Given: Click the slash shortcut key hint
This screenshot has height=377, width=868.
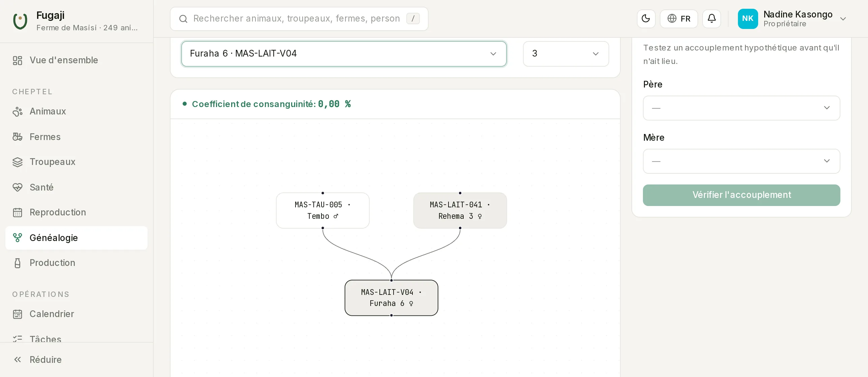Looking at the screenshot, I should click(x=413, y=19).
